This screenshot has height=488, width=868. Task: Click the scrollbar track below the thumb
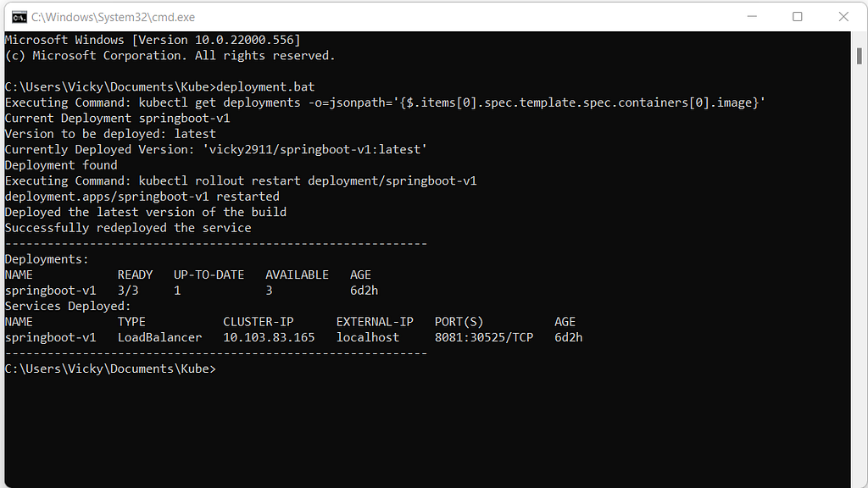click(x=860, y=277)
